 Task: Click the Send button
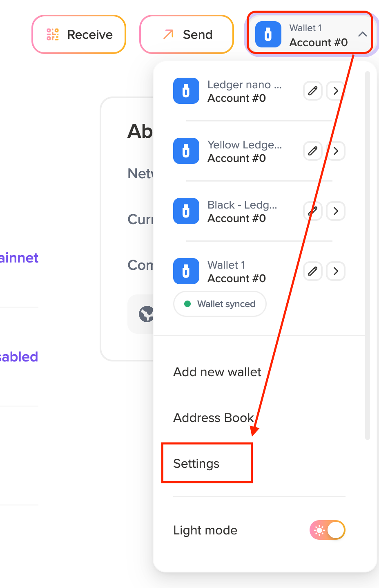coord(187,35)
